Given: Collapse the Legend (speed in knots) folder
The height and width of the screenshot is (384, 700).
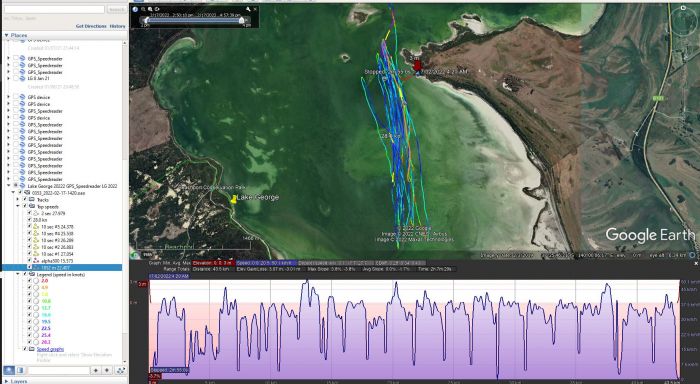Looking at the screenshot, I should [x=18, y=274].
